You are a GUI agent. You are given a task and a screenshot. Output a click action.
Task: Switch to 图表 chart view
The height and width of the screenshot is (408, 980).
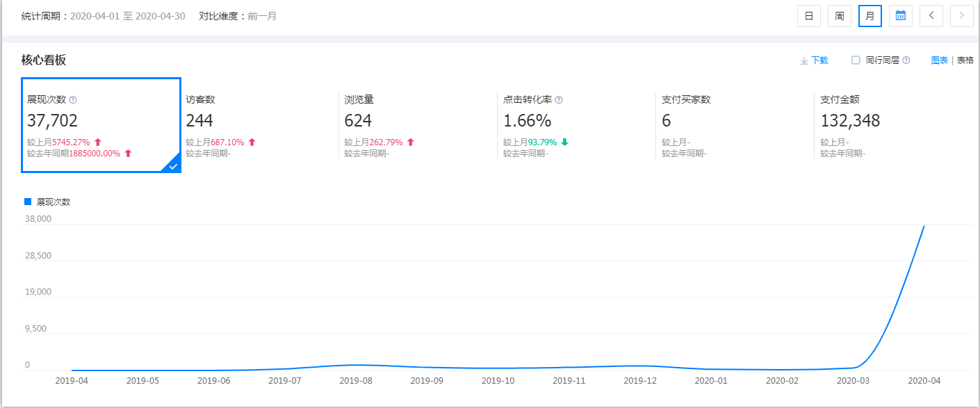939,60
